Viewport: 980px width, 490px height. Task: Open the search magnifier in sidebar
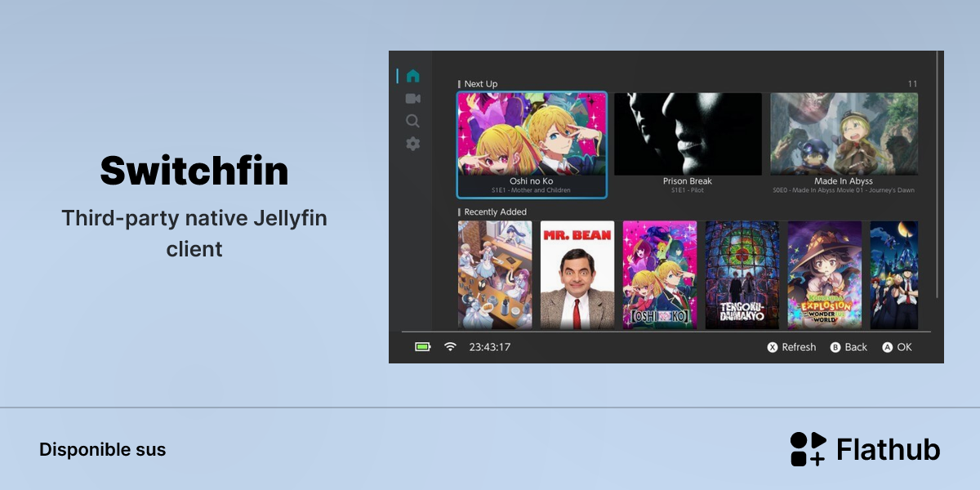click(x=412, y=121)
